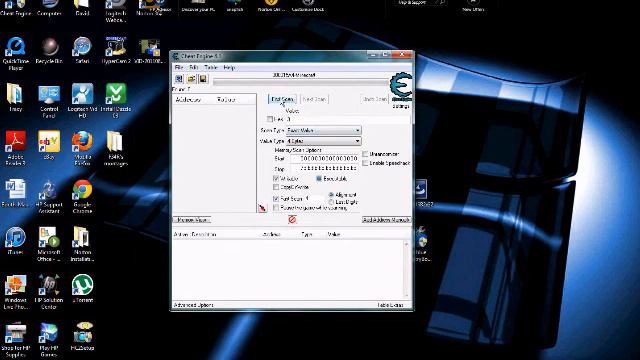Click the memory Stop address field
Screen dimensions: 640x360
point(325,169)
